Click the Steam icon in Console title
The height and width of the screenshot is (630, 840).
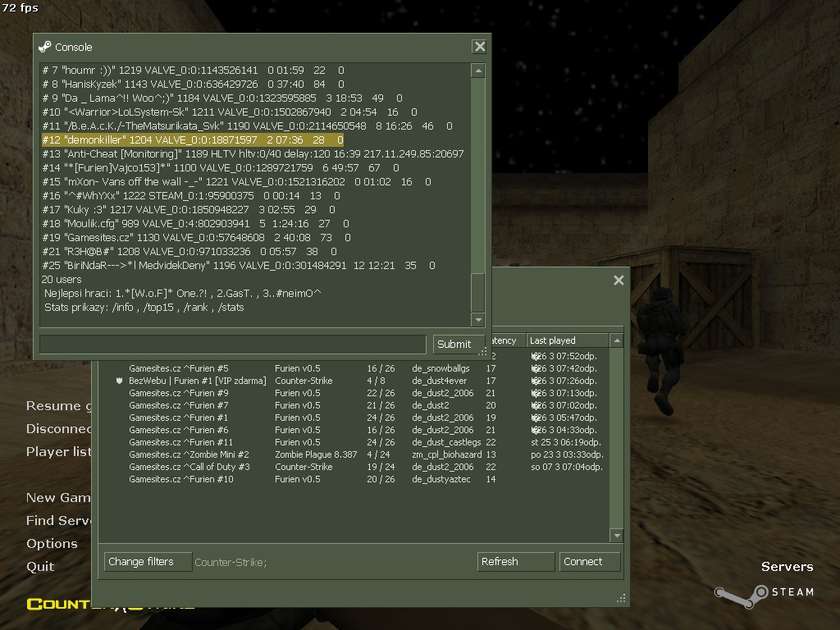[x=45, y=47]
